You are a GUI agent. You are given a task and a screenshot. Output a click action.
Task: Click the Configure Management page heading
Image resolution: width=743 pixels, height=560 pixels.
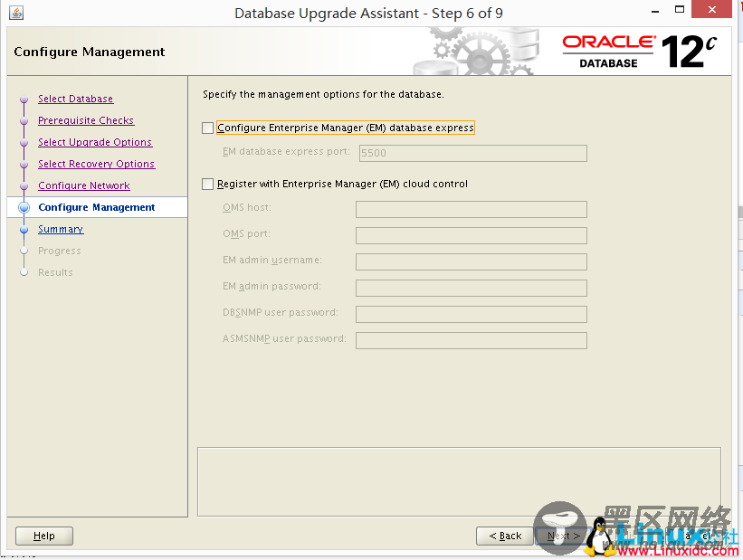coord(89,52)
